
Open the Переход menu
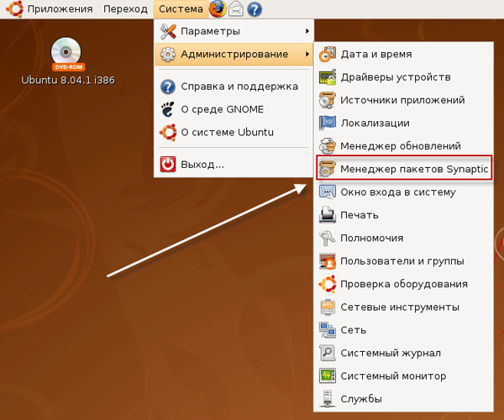click(x=124, y=9)
